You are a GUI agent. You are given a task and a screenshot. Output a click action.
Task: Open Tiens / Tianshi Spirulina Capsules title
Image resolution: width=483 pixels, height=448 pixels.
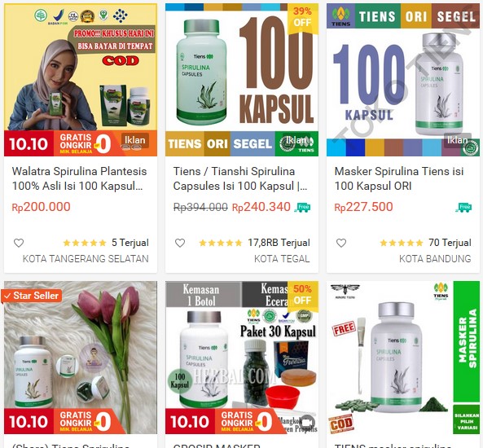pyautogui.click(x=240, y=178)
